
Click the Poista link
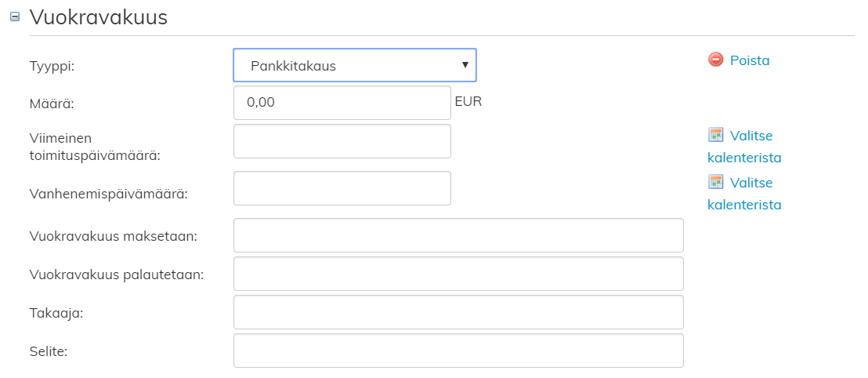750,60
